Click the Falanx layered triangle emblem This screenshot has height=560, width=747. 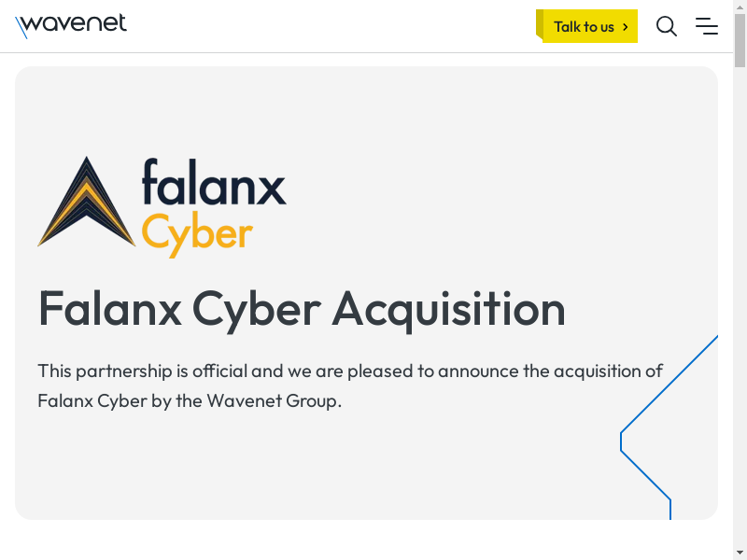pos(86,203)
